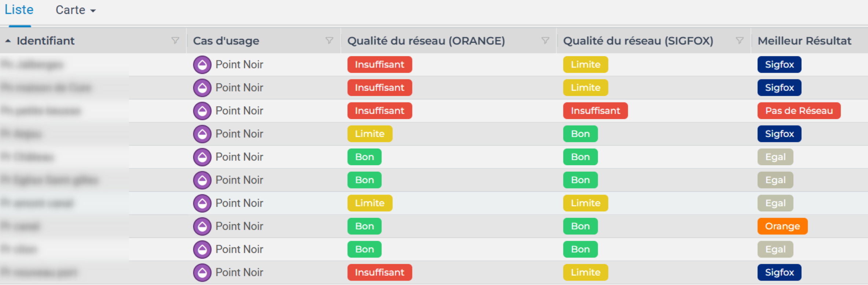Sort by Cas d'usage column header
This screenshot has height=285, width=868.
(226, 41)
